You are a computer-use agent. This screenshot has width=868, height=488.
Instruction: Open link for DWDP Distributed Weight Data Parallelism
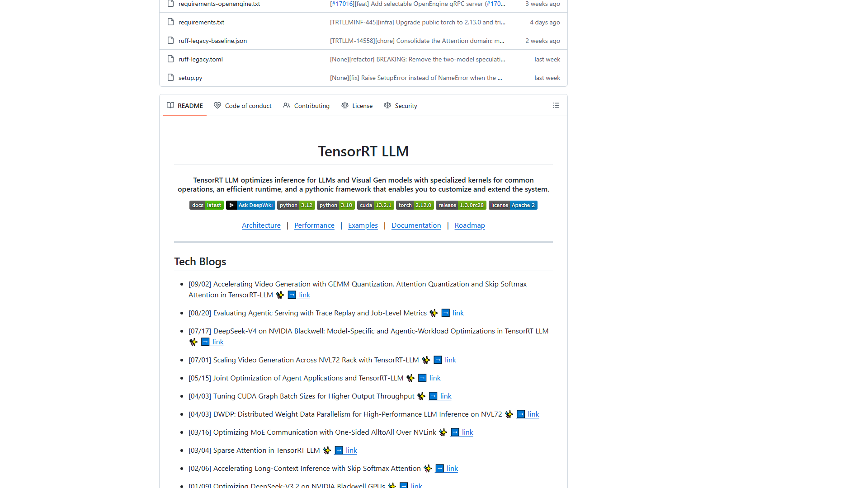click(x=528, y=414)
